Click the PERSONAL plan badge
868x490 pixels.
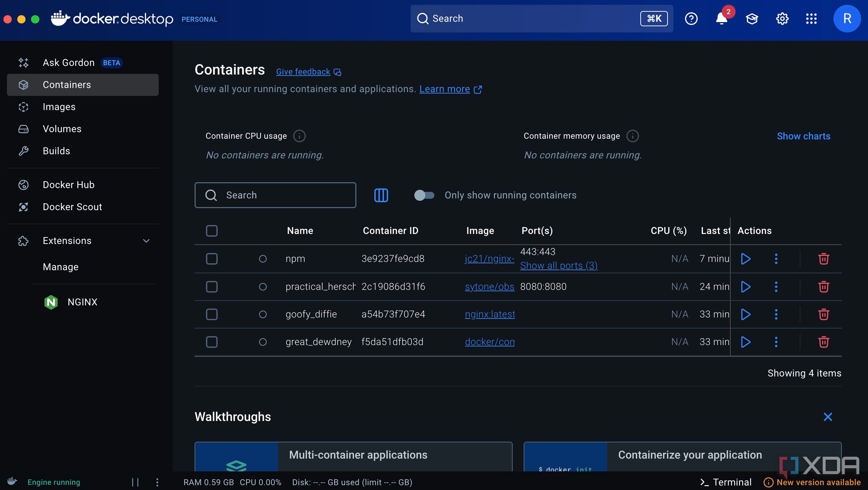click(x=199, y=19)
